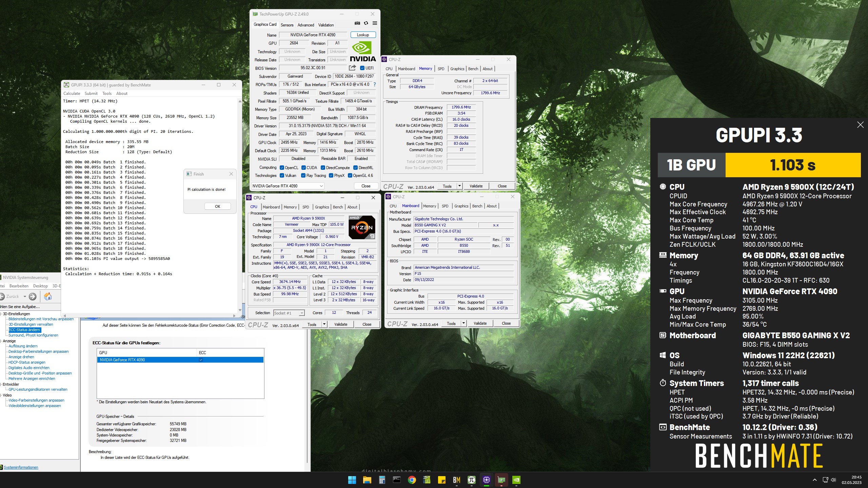Show hidden tray icons chevron
The width and height of the screenshot is (868, 488).
pos(815,480)
